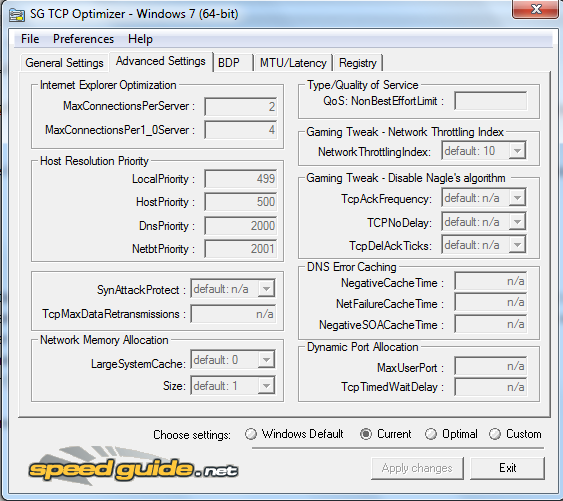Click the 'Network Memory Allocation' group label
The image size is (563, 501).
point(104,340)
